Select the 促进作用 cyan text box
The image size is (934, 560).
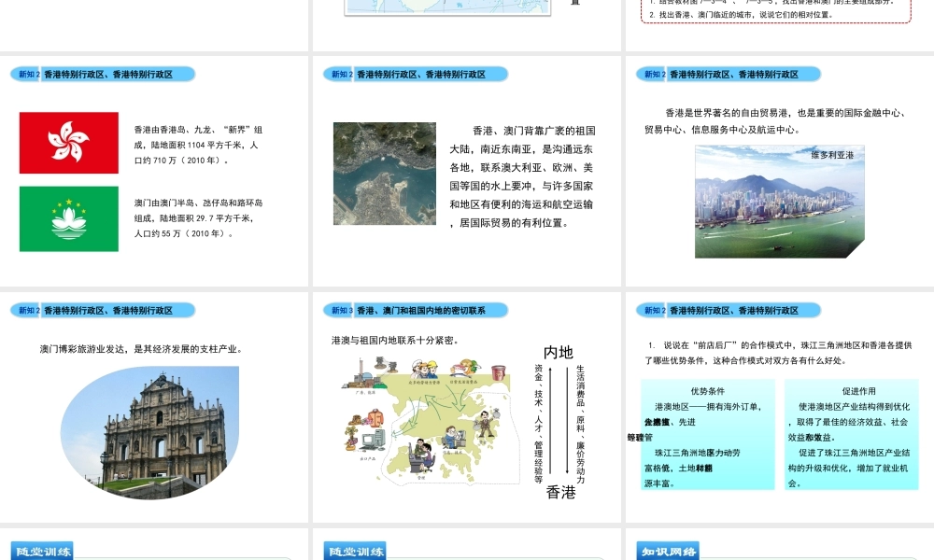[852, 434]
